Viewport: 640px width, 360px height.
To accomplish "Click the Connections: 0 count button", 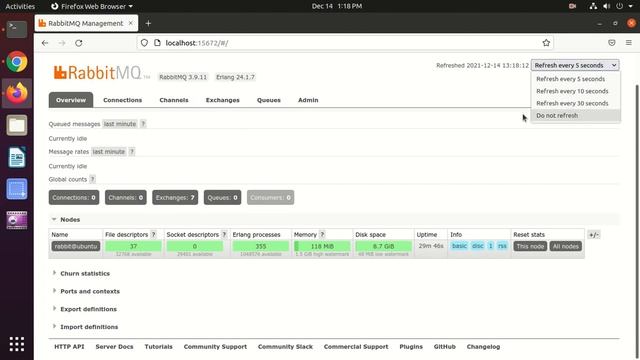I will pyautogui.click(x=74, y=198).
